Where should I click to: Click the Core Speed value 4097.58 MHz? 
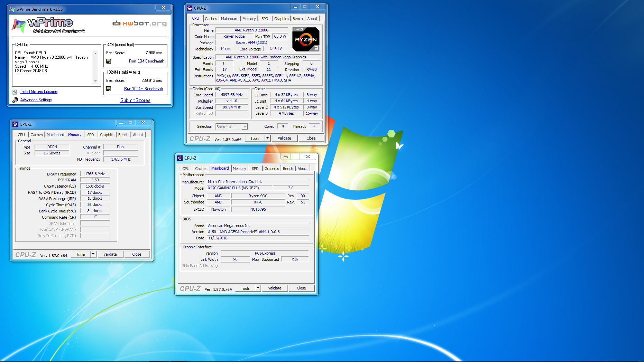[232, 95]
